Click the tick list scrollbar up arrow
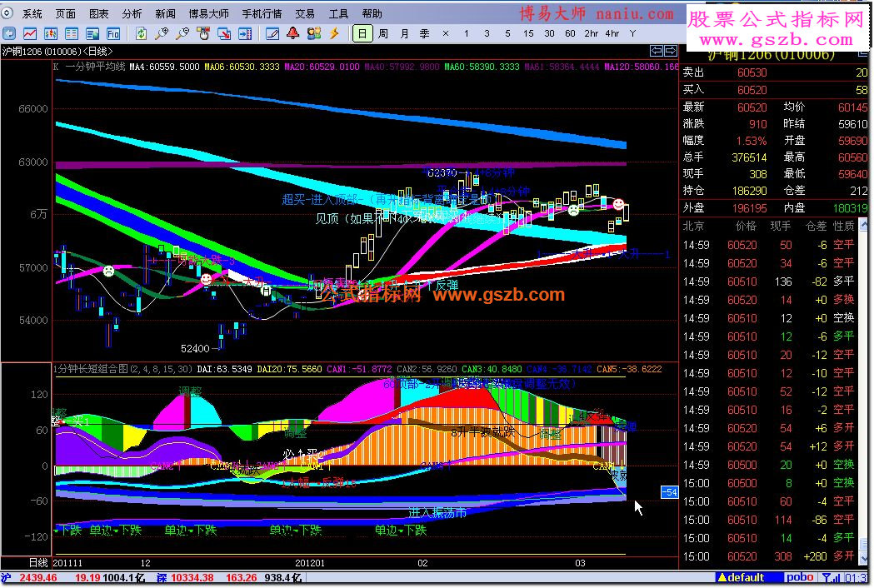The image size is (874, 588). click(865, 225)
